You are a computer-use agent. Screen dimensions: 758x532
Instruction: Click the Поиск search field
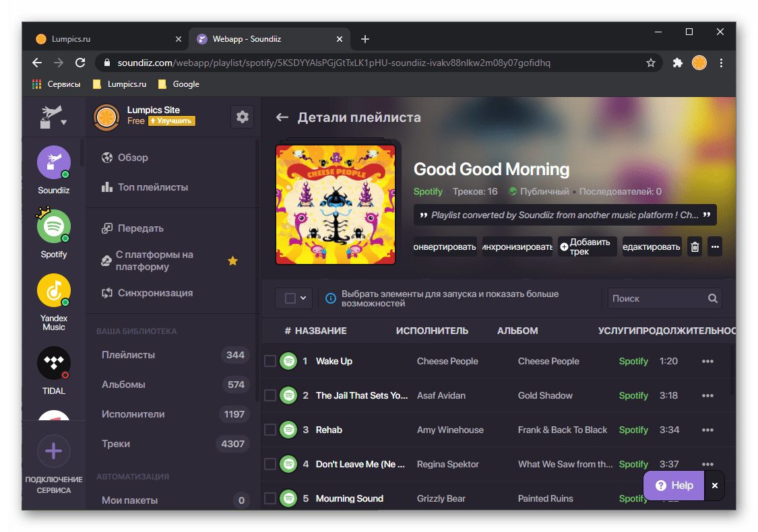click(x=657, y=298)
